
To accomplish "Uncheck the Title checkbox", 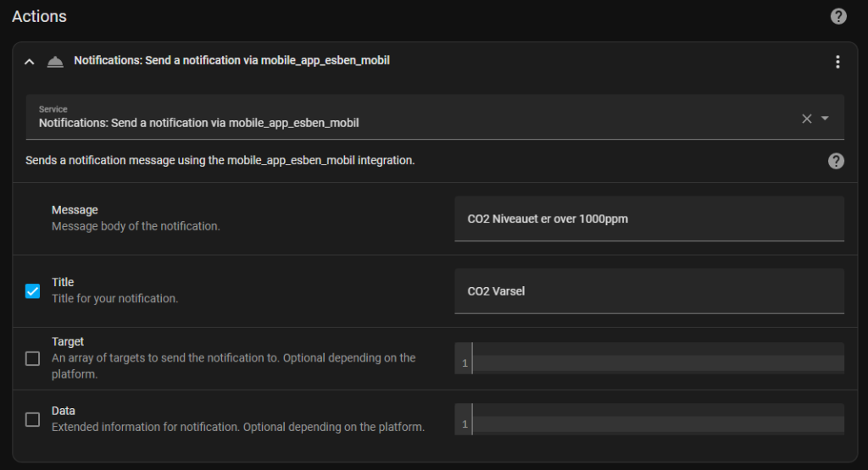I will coord(33,291).
